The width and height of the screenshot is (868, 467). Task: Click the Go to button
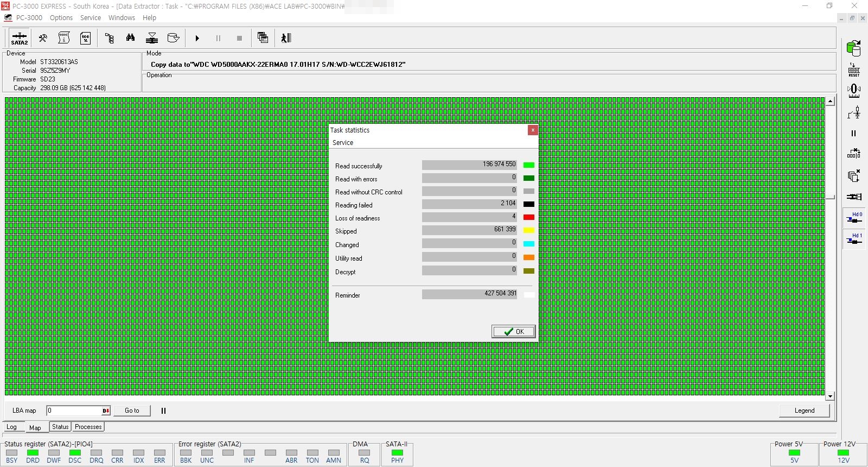tap(132, 411)
